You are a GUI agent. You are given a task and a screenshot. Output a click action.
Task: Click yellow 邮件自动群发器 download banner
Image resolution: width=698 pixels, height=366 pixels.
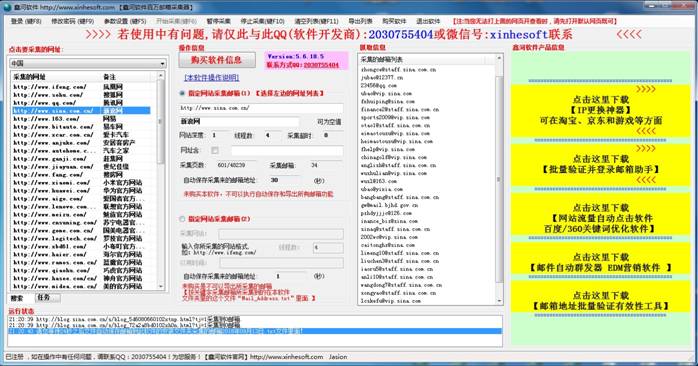[600, 262]
